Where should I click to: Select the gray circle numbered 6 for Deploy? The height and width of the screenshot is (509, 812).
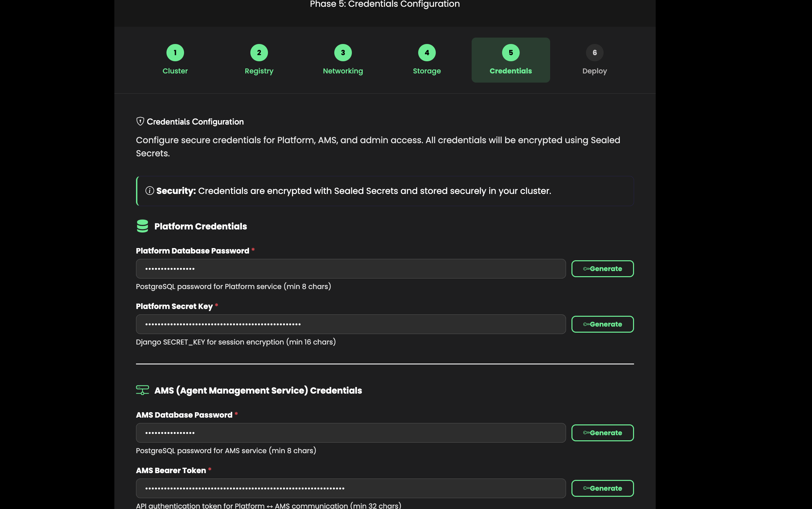[x=594, y=52]
